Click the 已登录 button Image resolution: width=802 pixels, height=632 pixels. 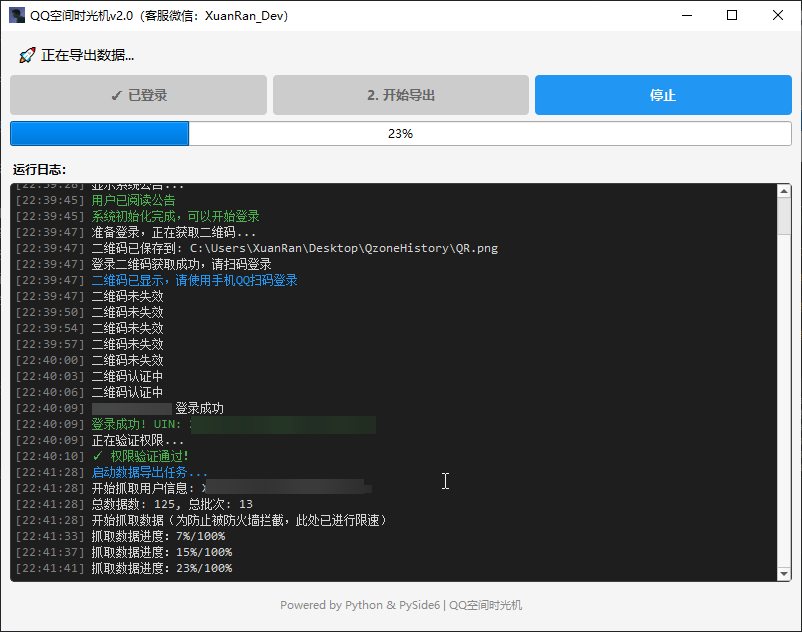click(x=139, y=95)
